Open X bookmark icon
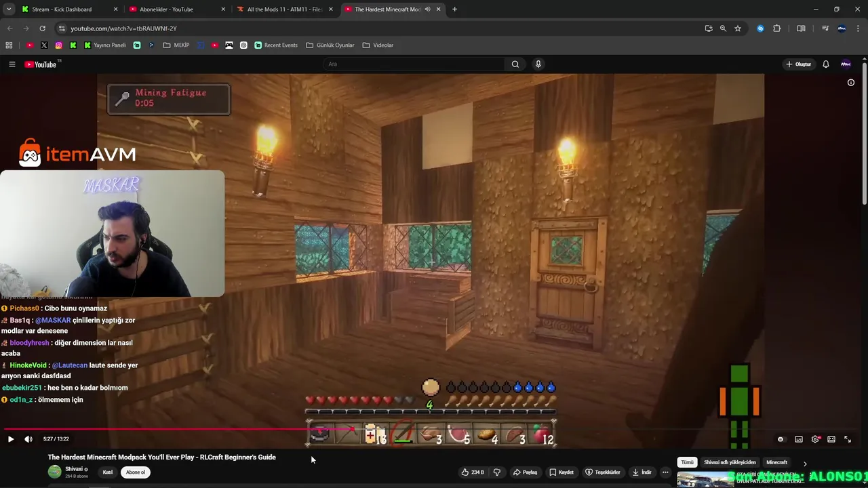 coord(44,45)
